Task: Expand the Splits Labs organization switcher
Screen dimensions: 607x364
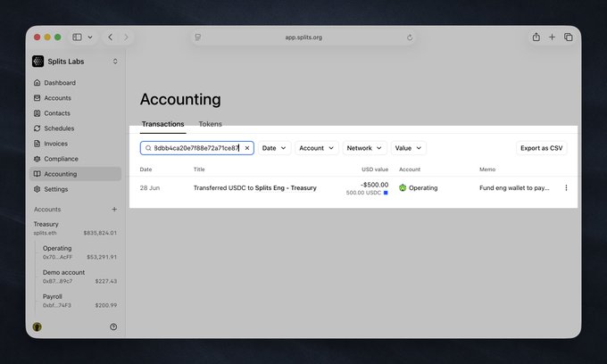Action: [115, 62]
